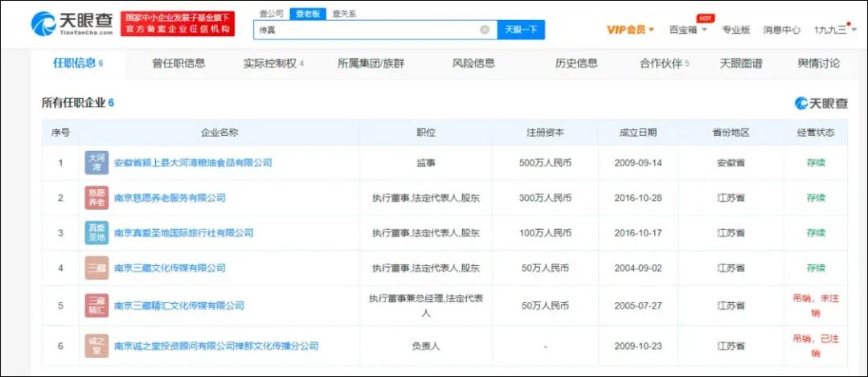This screenshot has height=377, width=868.
Task: Open 南京慈愿养老服务有限公司 company link
Action: [x=170, y=198]
